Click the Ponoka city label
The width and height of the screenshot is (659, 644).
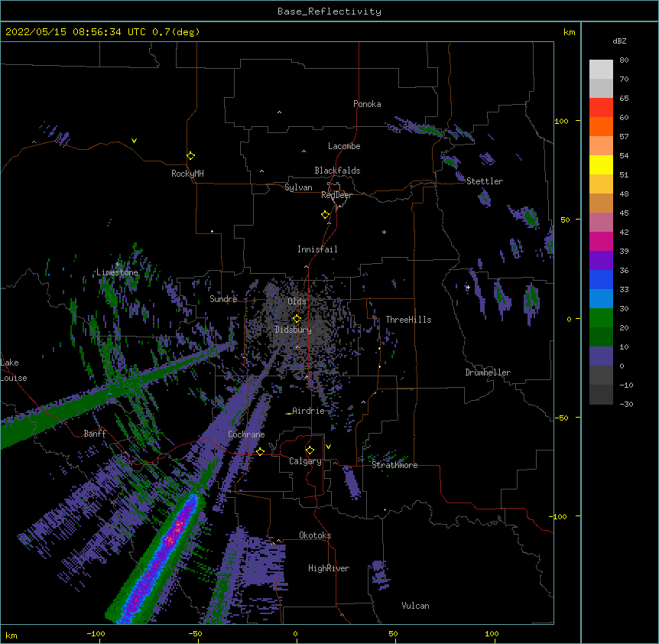coord(367,104)
